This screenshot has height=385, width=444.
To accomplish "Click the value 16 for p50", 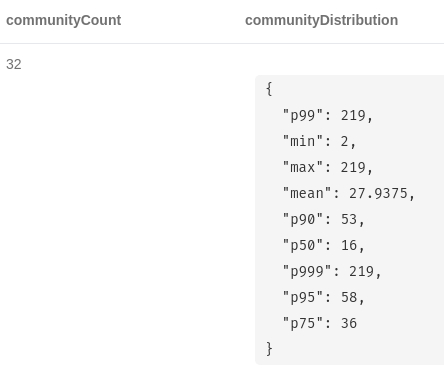I will (x=349, y=245).
